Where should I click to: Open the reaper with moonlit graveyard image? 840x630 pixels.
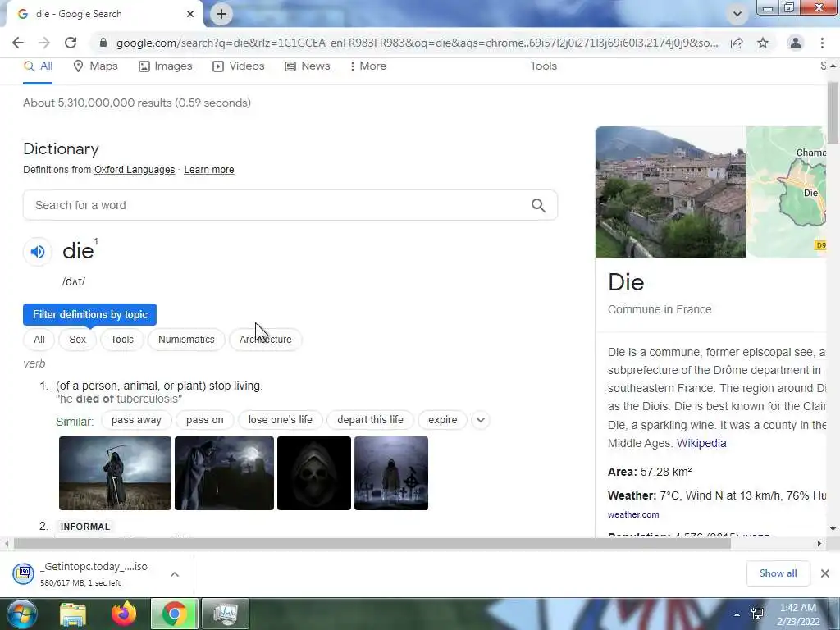224,473
